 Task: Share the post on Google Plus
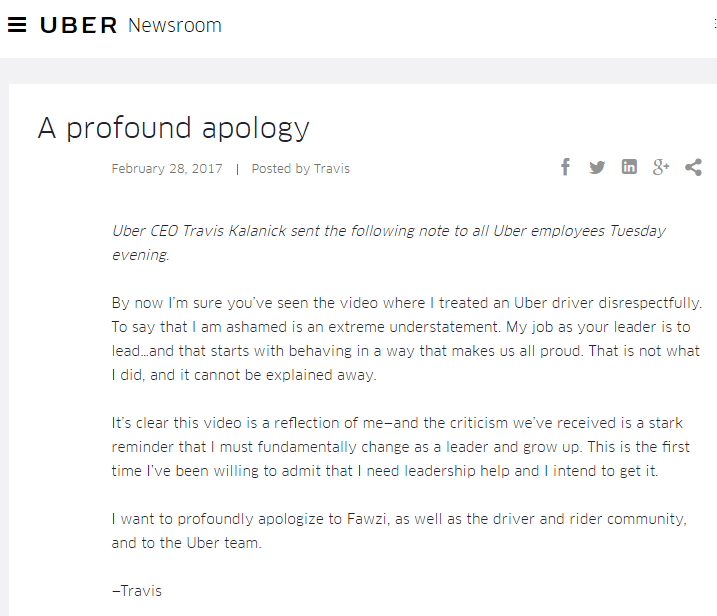click(661, 167)
